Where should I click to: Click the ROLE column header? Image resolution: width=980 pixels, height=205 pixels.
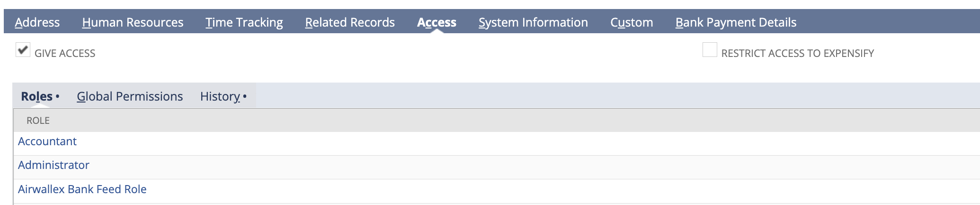(38, 121)
